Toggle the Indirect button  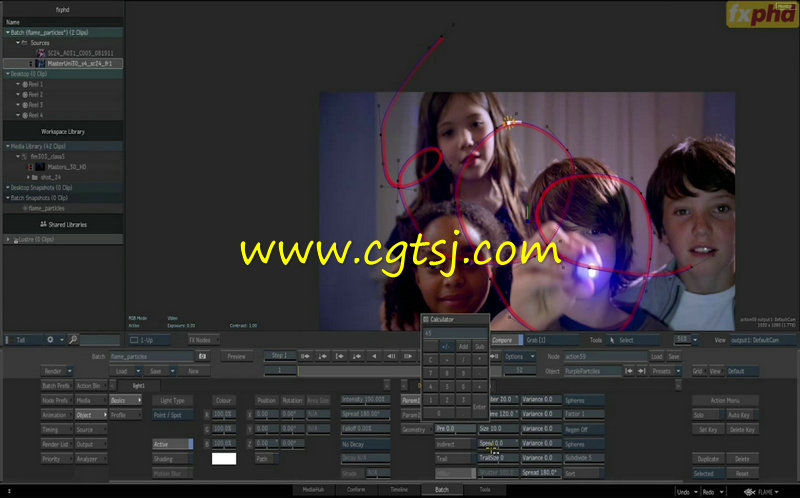tap(455, 444)
